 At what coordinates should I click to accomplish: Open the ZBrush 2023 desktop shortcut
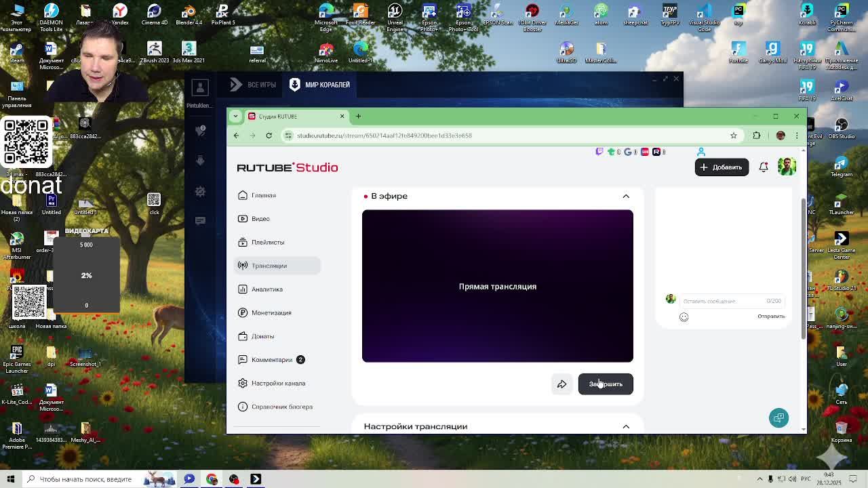154,52
